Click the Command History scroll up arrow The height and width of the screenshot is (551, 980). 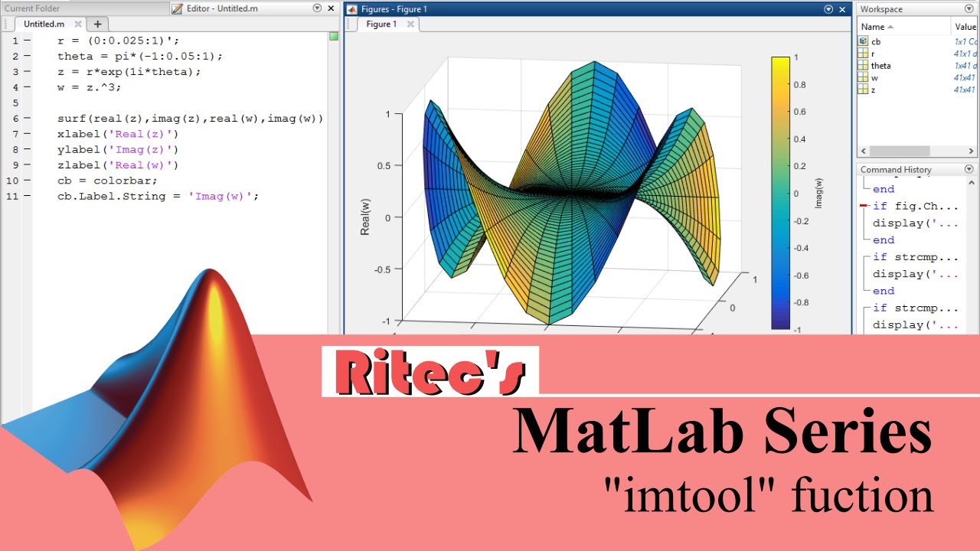973,182
